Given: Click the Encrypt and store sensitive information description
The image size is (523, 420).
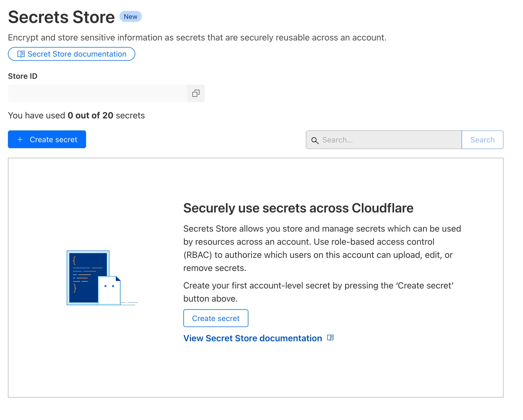Looking at the screenshot, I should [x=197, y=38].
